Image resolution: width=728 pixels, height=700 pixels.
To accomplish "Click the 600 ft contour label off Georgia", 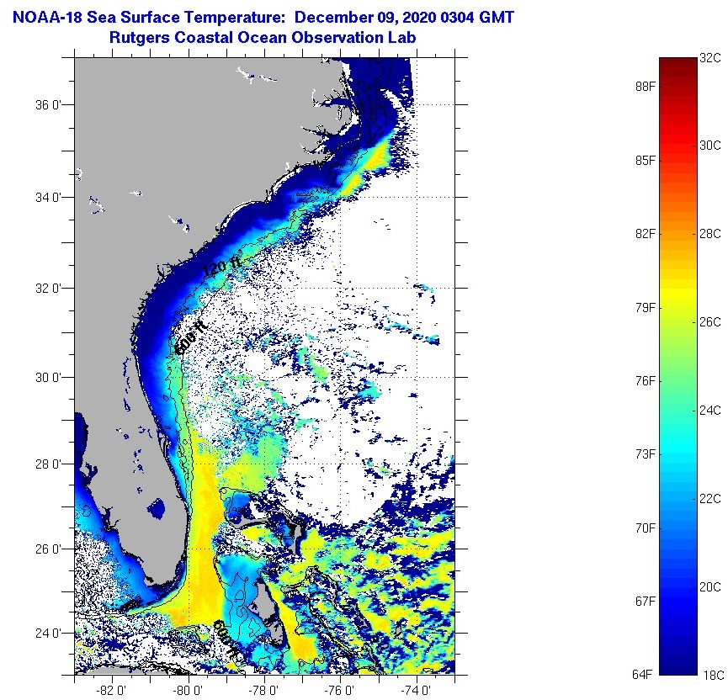I will [x=191, y=337].
